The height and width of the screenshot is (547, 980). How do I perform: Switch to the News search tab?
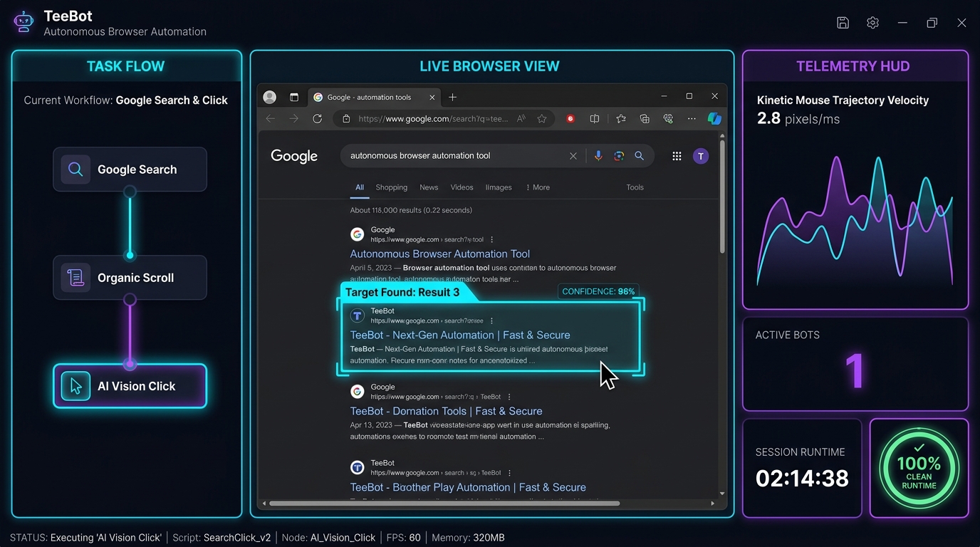[x=429, y=187]
